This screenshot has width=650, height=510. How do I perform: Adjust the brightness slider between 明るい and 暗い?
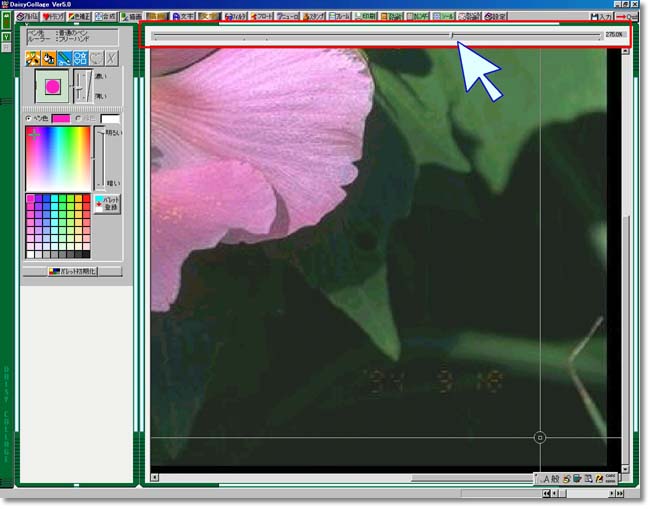pyautogui.click(x=99, y=158)
